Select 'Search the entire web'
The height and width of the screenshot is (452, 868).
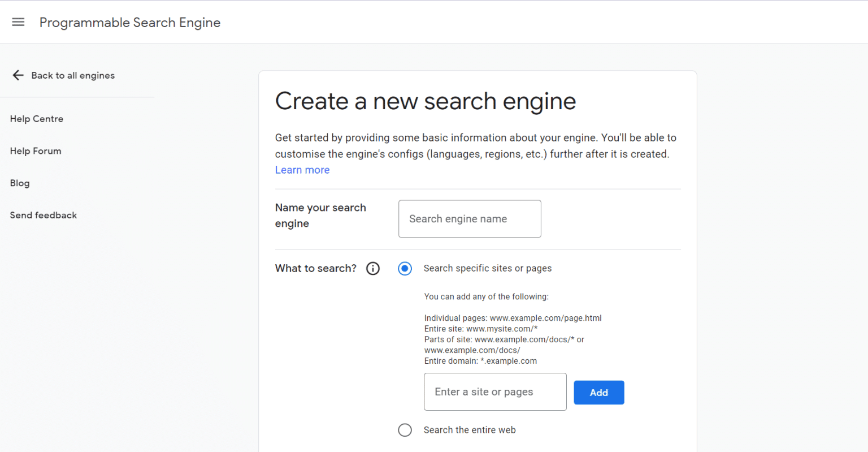pyautogui.click(x=405, y=430)
